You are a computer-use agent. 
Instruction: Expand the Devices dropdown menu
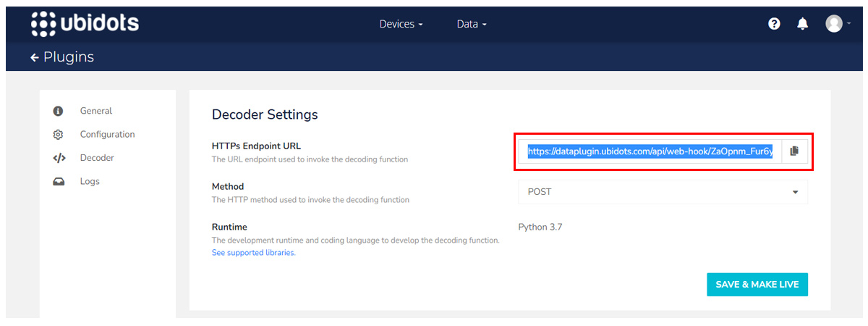[401, 24]
